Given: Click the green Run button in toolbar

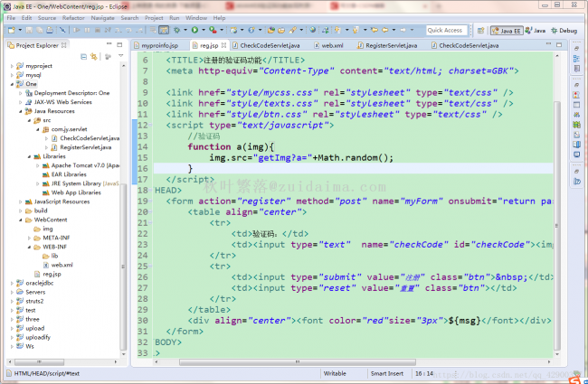Looking at the screenshot, I should click(194, 30).
